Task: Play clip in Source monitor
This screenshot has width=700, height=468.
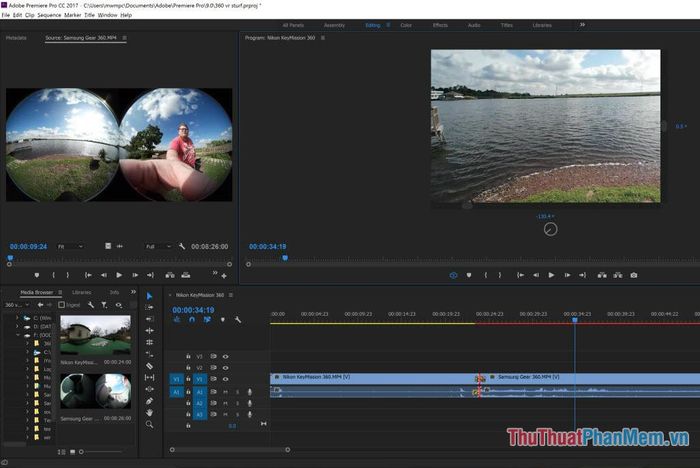Action: (119, 275)
